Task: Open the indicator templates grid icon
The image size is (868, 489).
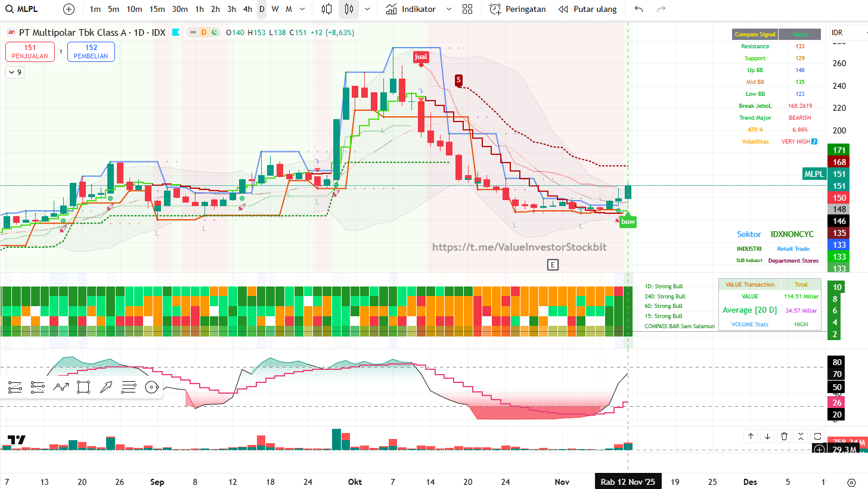Action: pyautogui.click(x=467, y=9)
